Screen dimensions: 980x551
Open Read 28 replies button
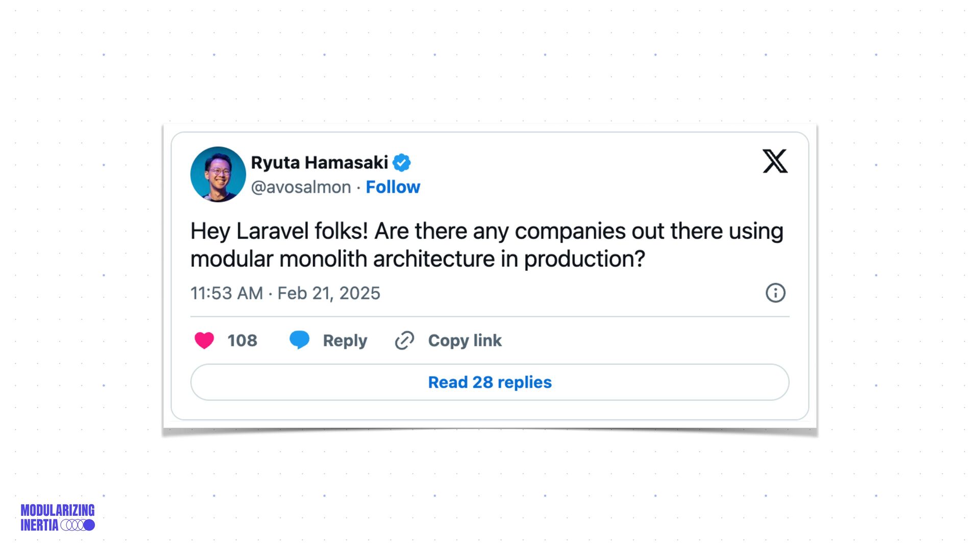(489, 382)
